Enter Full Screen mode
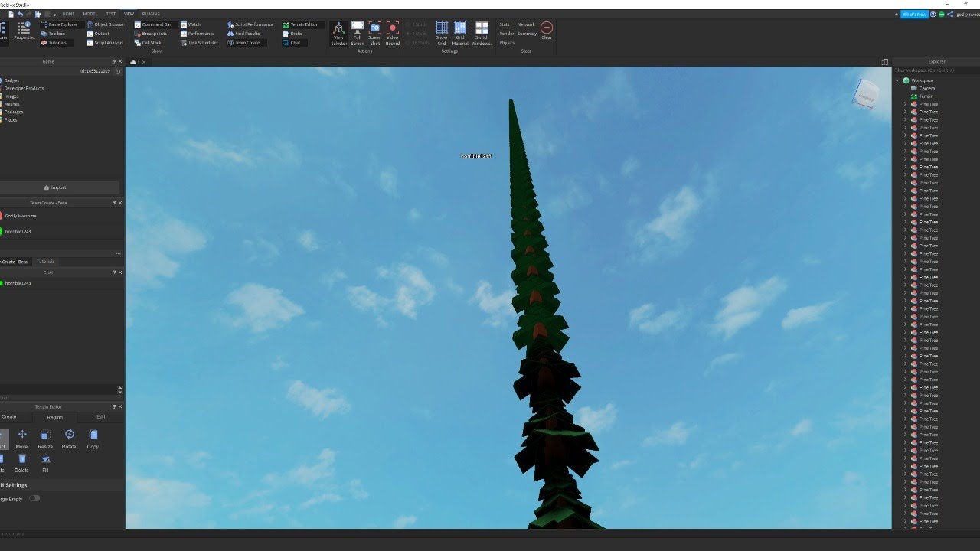 point(358,34)
